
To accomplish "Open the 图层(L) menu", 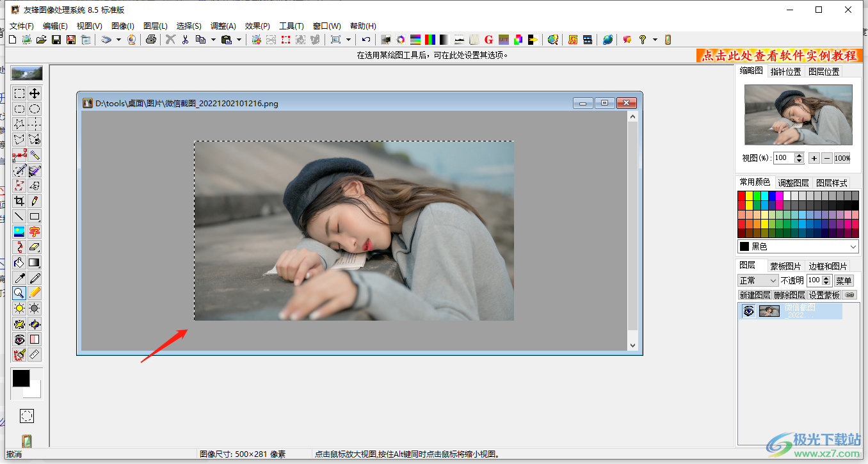I will 156,26.
